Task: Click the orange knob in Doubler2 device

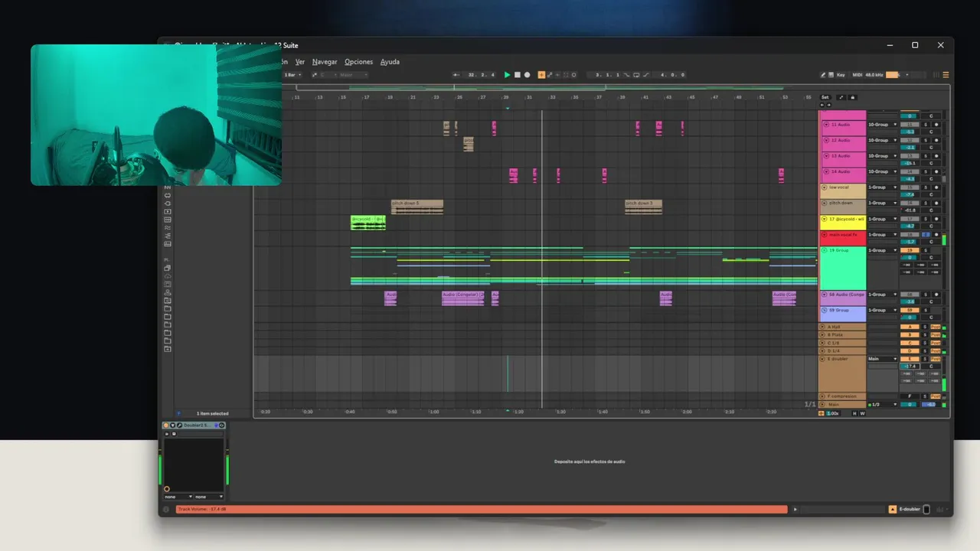Action: [x=167, y=489]
